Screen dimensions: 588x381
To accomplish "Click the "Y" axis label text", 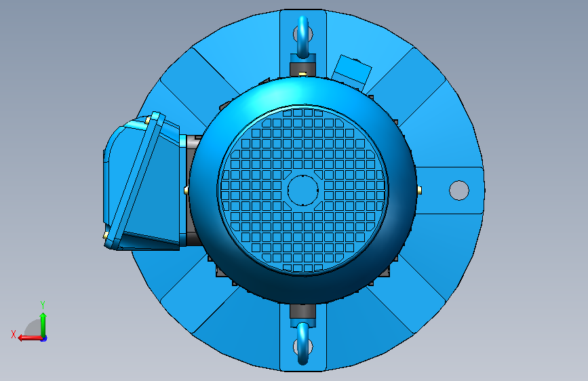I will (x=43, y=304).
